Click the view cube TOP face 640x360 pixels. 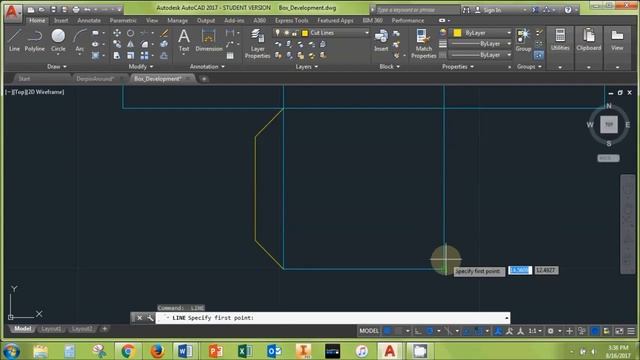coord(609,124)
